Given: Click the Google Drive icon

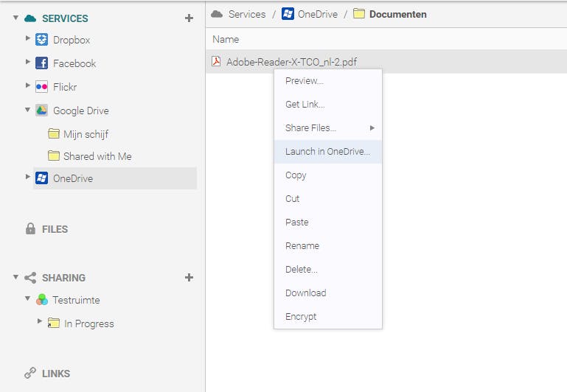Looking at the screenshot, I should pos(41,111).
